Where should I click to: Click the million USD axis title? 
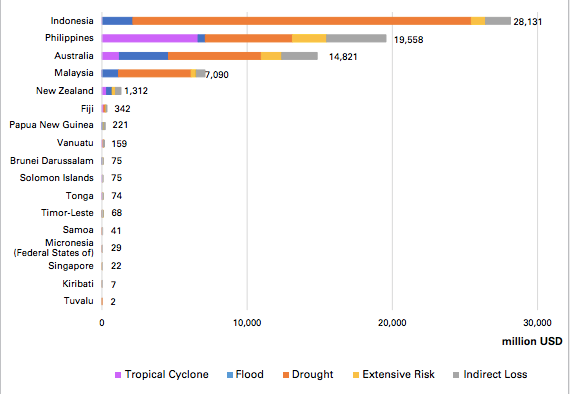[x=532, y=342]
